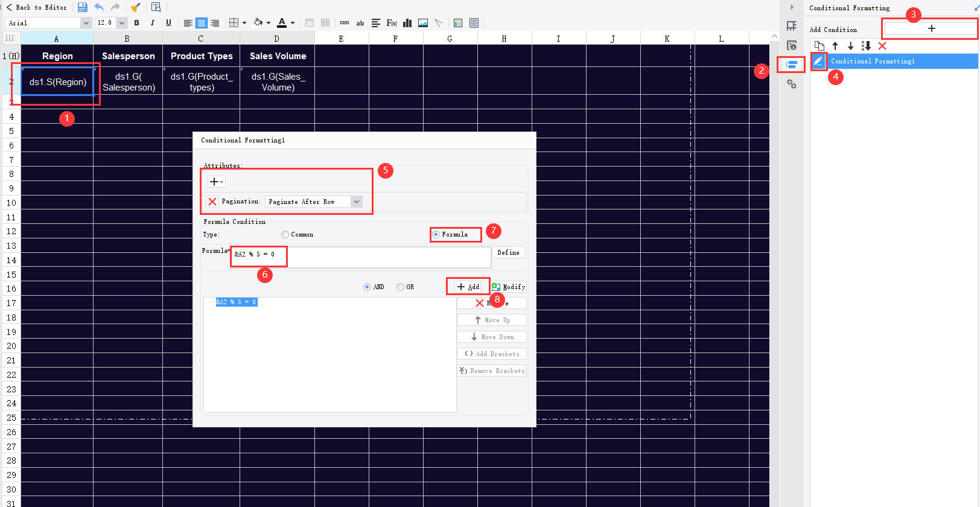This screenshot has height=507, width=980.
Task: Go back to the editor
Action: tap(37, 7)
